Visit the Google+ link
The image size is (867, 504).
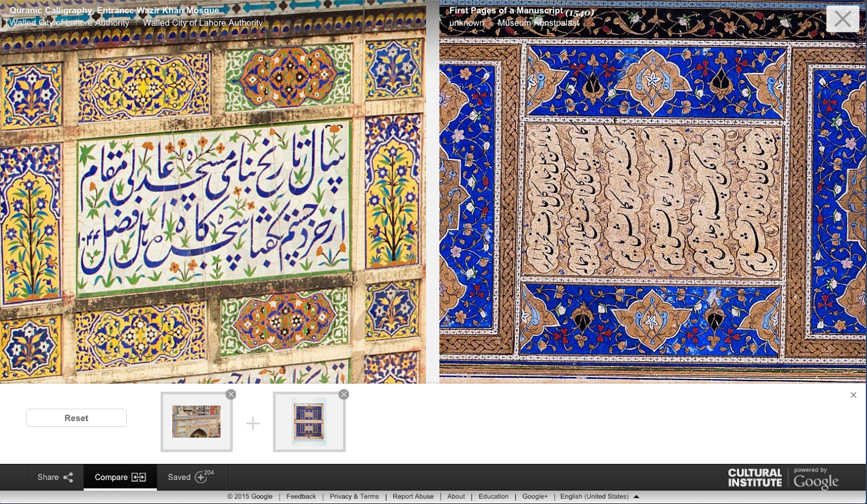(x=535, y=496)
